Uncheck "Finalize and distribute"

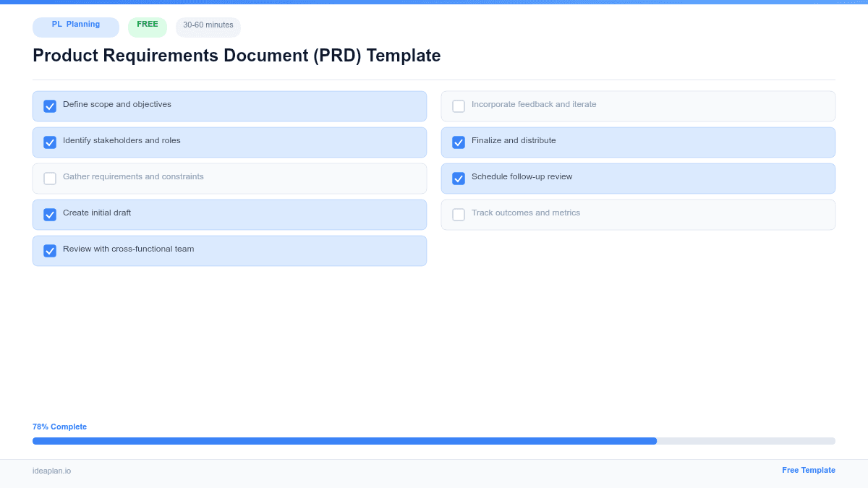[x=458, y=142]
